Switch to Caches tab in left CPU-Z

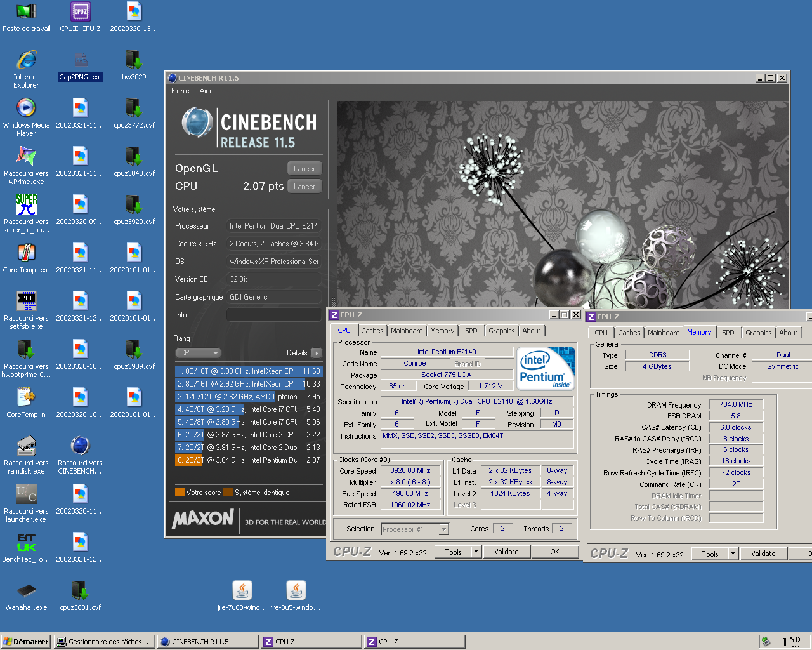pyautogui.click(x=372, y=331)
